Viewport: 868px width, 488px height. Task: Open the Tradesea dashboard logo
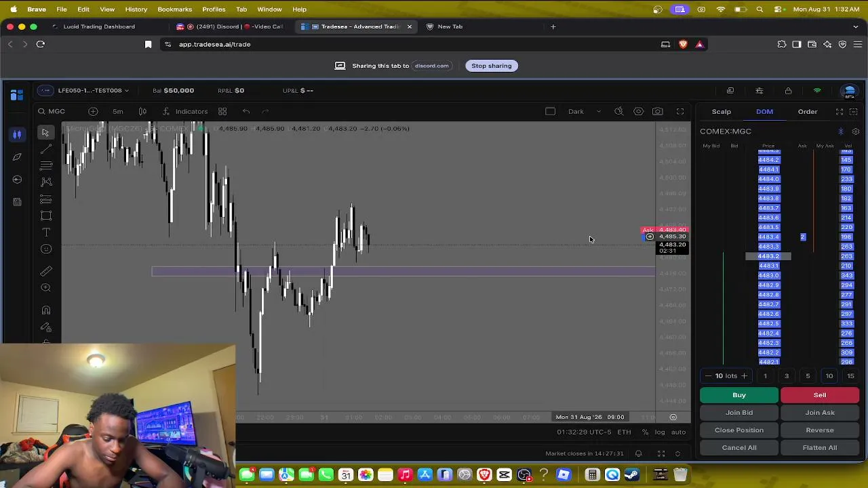click(x=17, y=94)
